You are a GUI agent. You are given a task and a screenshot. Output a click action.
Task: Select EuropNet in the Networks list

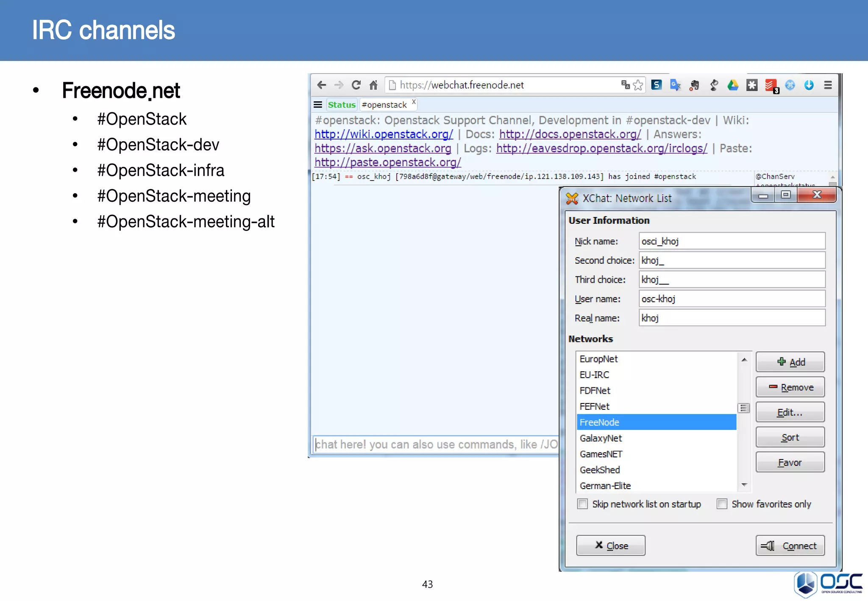pyautogui.click(x=657, y=359)
